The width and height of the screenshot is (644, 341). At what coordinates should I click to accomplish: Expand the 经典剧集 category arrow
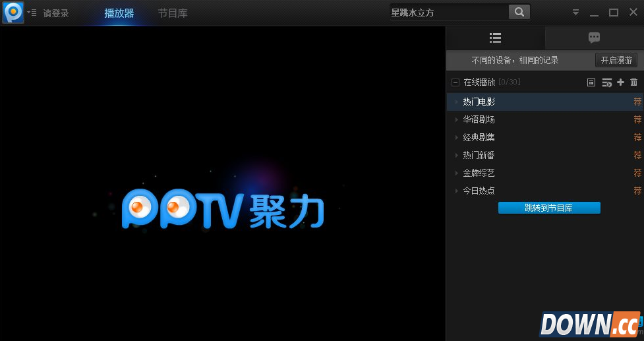(456, 137)
